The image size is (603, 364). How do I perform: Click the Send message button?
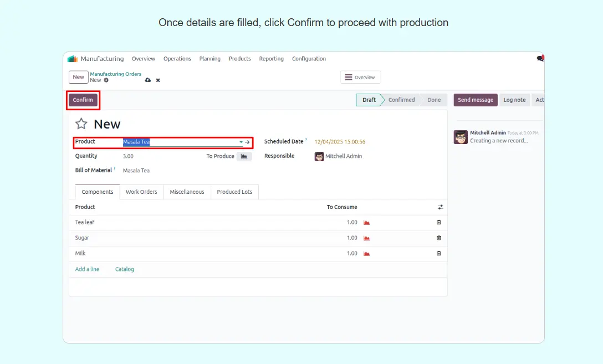475,100
